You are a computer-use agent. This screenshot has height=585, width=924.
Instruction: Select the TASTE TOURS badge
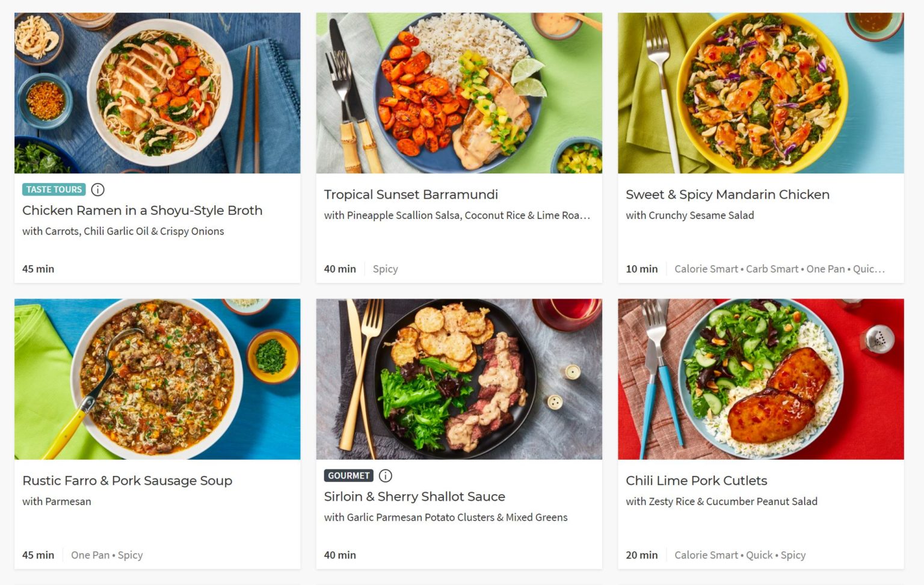tap(54, 190)
